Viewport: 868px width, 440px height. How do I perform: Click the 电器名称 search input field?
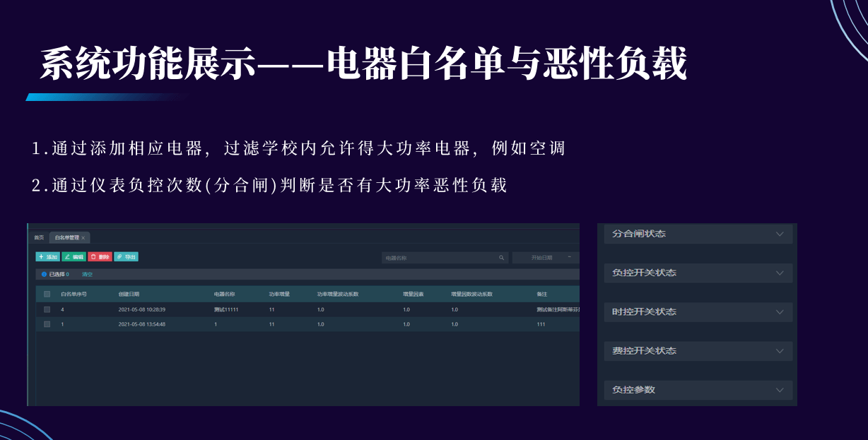point(438,258)
